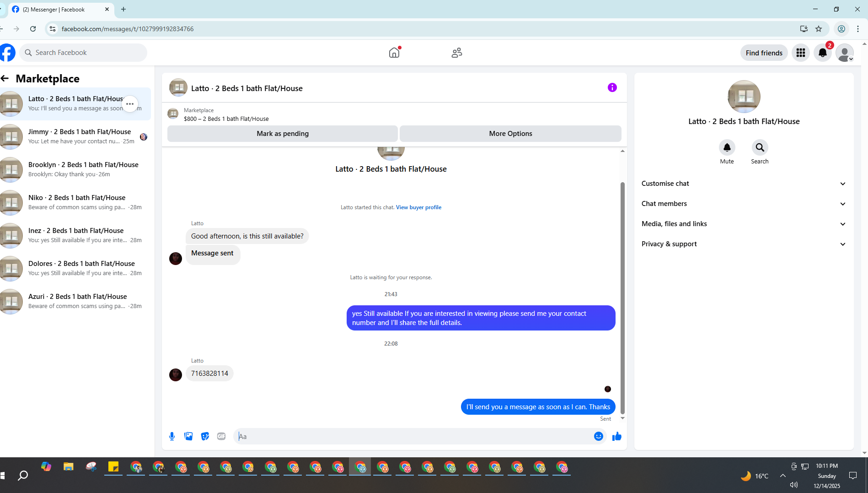
Task: Open the Jimmy conversation
Action: point(75,136)
